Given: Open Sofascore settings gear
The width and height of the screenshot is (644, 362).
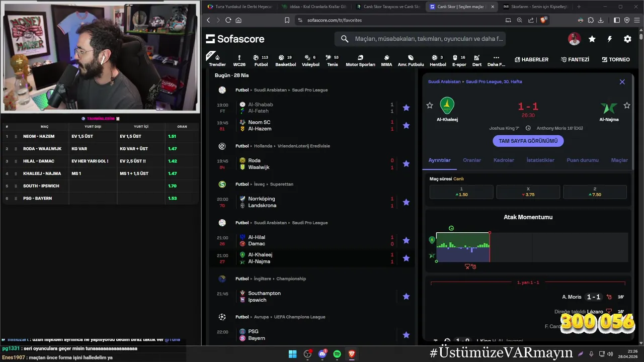Looking at the screenshot, I should click(627, 39).
